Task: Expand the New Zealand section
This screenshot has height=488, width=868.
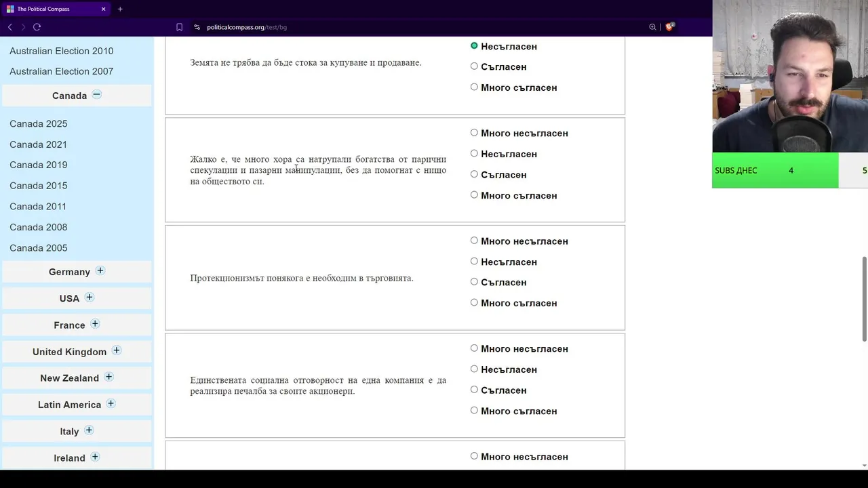Action: click(x=108, y=377)
